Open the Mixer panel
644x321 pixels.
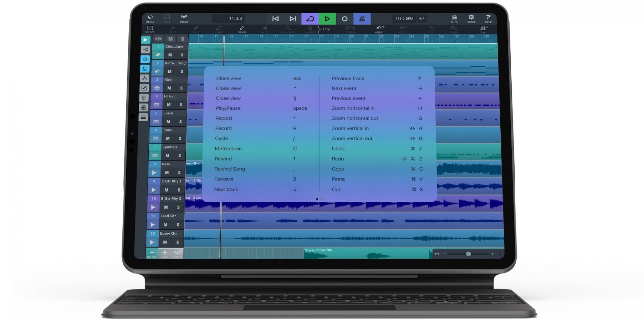click(x=184, y=18)
